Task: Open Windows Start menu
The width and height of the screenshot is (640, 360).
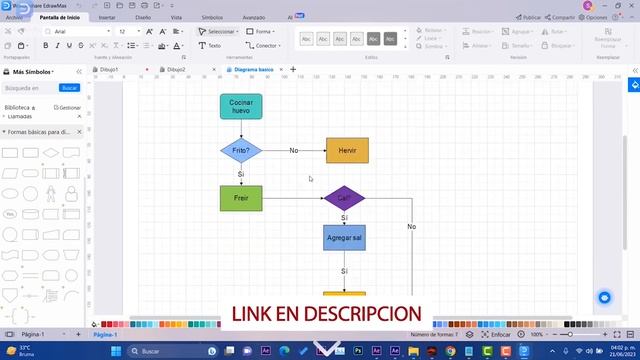Action: pos(116,351)
